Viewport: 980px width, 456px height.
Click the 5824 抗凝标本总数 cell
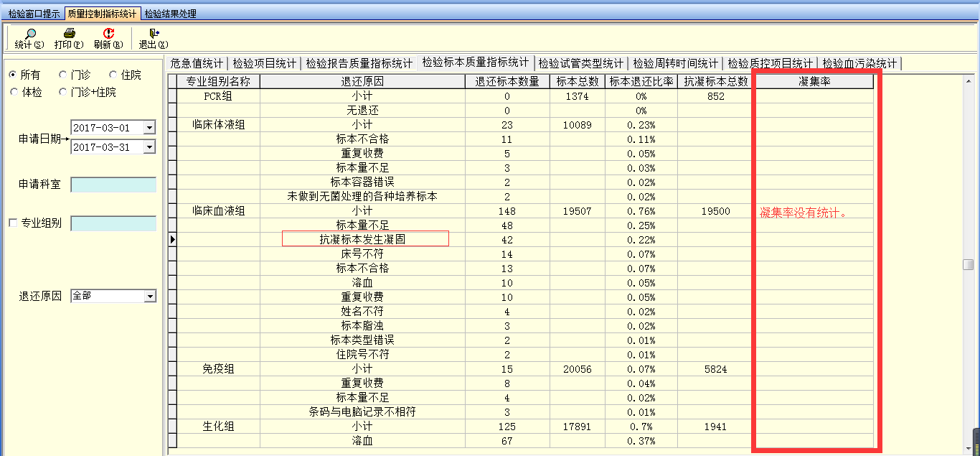(x=716, y=369)
